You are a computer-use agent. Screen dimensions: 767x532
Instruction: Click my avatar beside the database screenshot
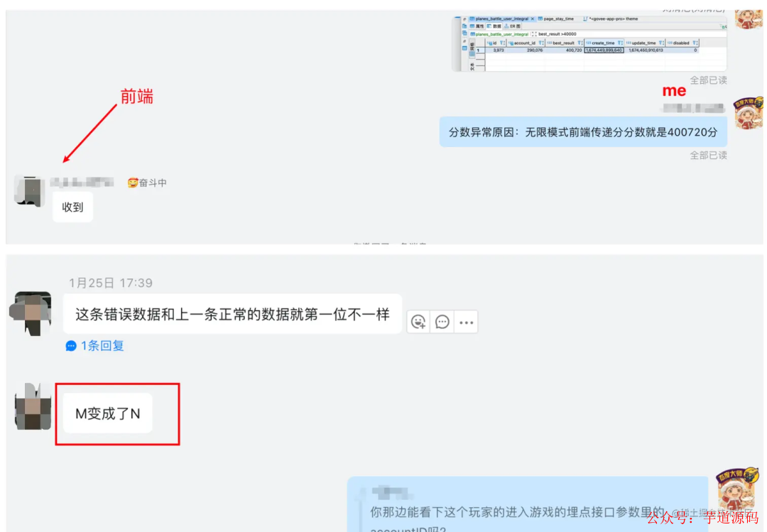[749, 18]
